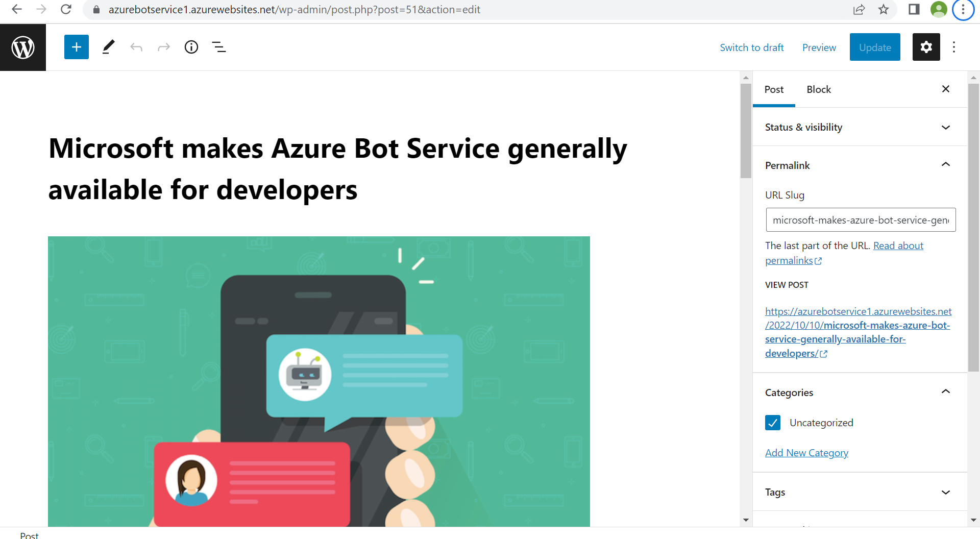The width and height of the screenshot is (980, 539).
Task: Click the VIEW POST label
Action: click(x=787, y=285)
